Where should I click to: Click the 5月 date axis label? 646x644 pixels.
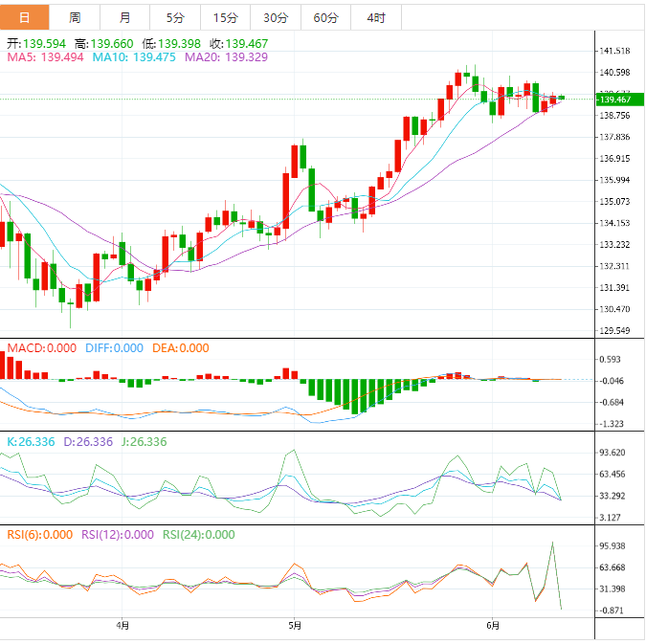[295, 626]
